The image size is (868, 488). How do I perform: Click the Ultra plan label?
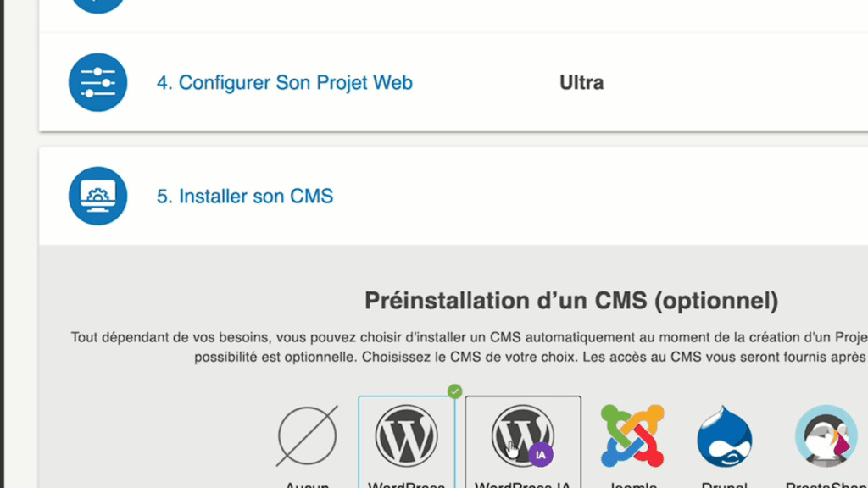click(581, 82)
